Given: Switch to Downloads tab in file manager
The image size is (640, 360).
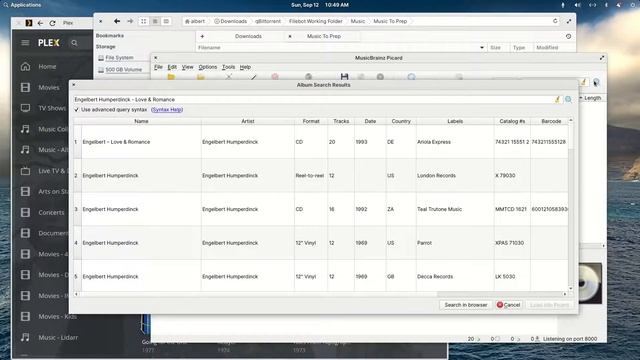Looking at the screenshot, I should (x=248, y=36).
